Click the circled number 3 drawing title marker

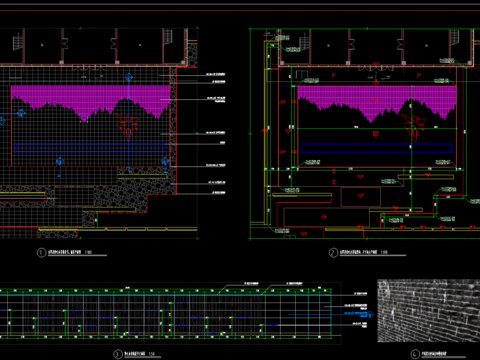[x=118, y=354]
